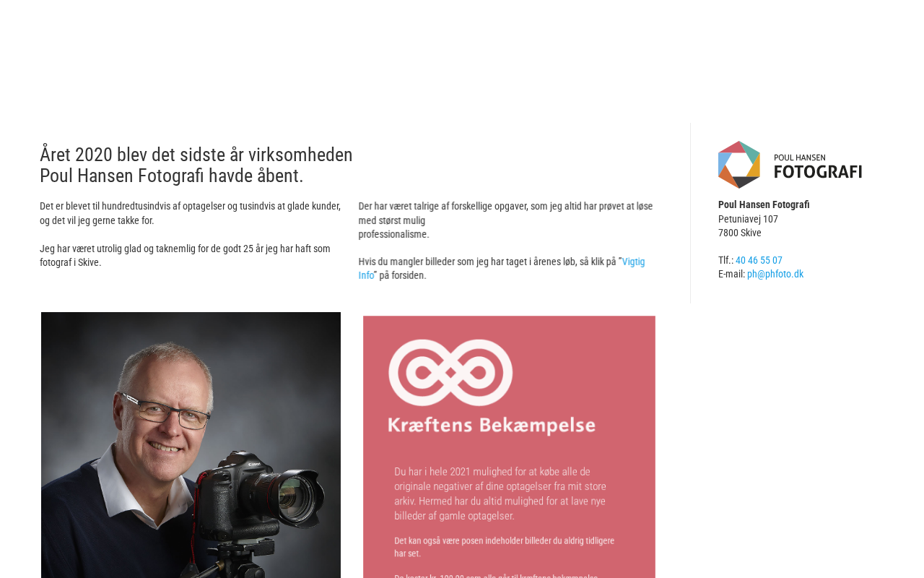Click the paragraph starting "Jeg har været utrolig glad"

[x=186, y=255]
